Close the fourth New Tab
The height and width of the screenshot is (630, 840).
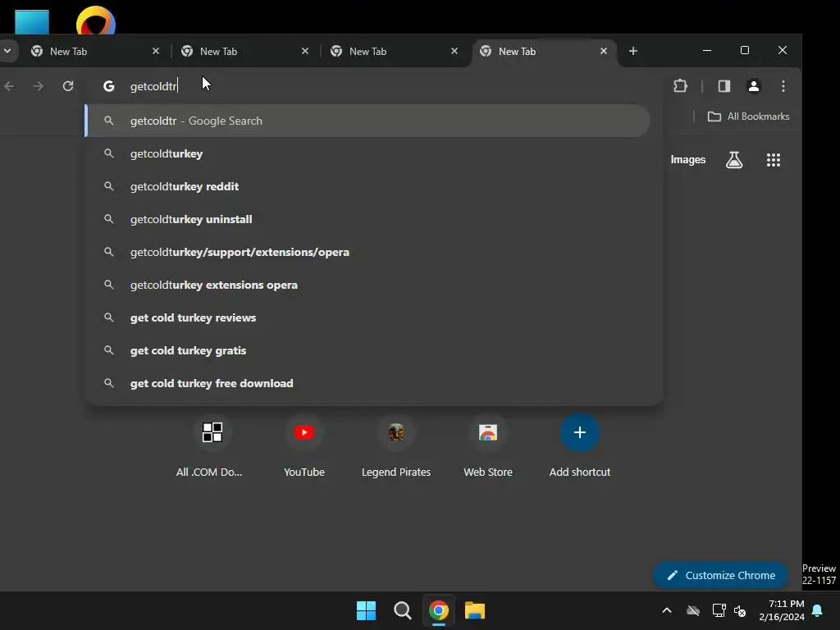click(x=603, y=51)
